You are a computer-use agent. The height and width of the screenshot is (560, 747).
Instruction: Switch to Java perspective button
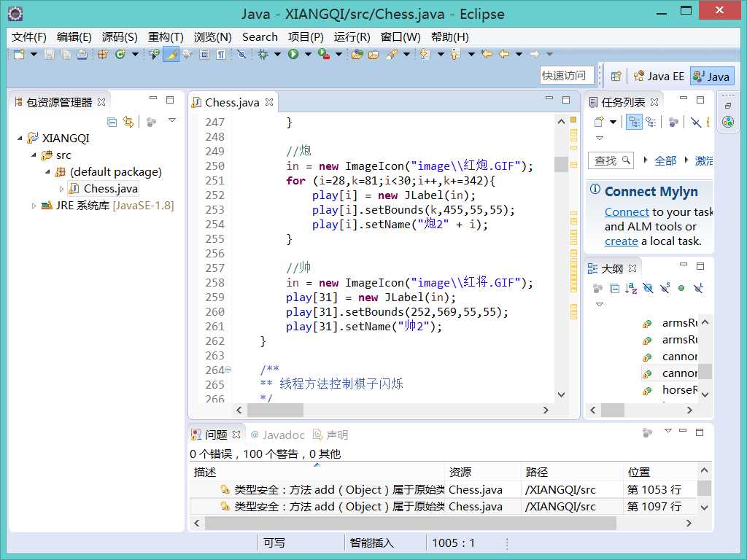coord(712,76)
